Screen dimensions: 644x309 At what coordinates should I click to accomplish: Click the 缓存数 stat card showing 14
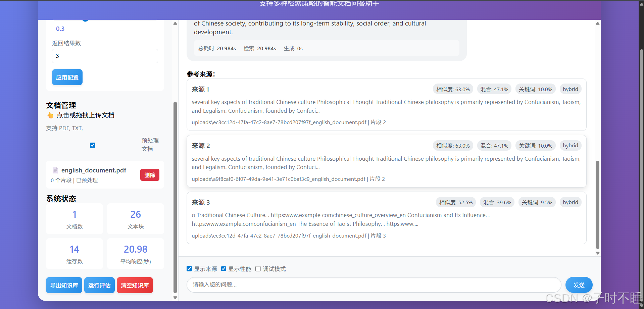pos(75,254)
